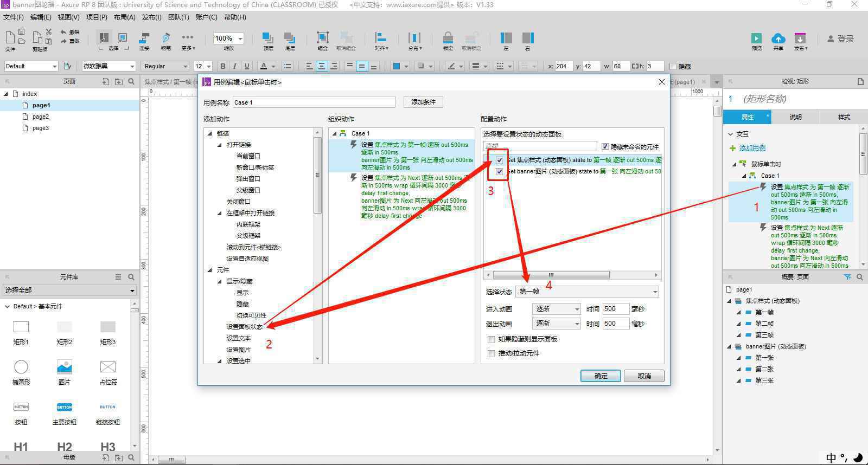Bring to front with 顶层 icon

(x=268, y=38)
